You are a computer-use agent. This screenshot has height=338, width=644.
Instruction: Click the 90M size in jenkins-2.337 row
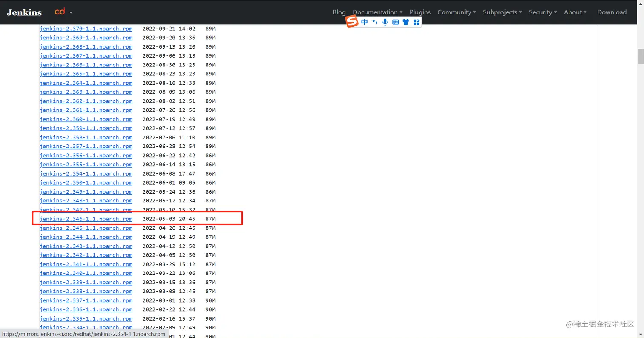point(210,300)
